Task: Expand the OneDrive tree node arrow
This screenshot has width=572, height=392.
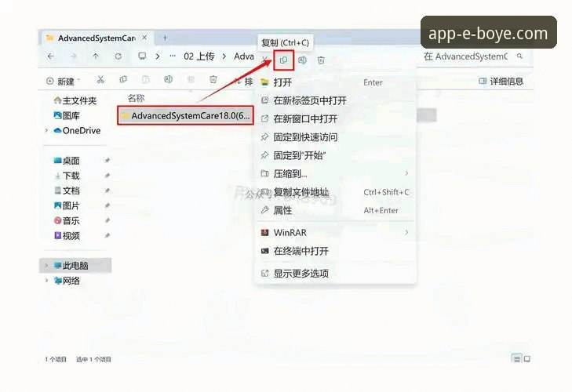Action: click(46, 131)
